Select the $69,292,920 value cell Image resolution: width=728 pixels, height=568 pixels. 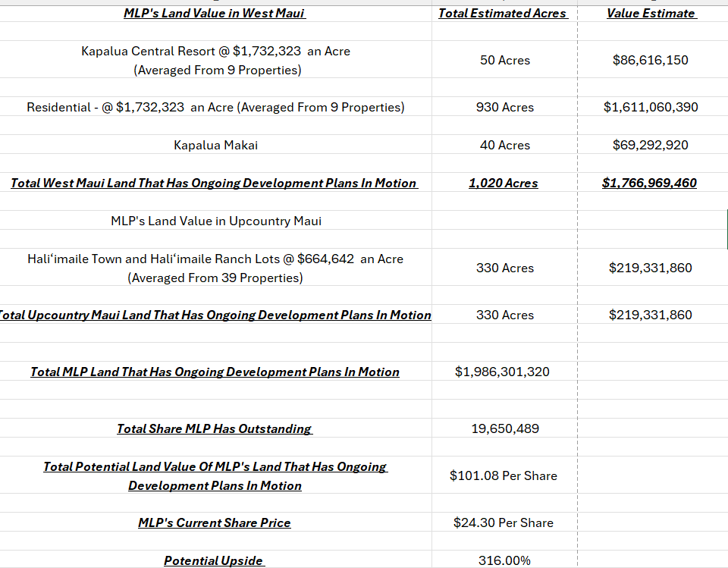coord(651,145)
